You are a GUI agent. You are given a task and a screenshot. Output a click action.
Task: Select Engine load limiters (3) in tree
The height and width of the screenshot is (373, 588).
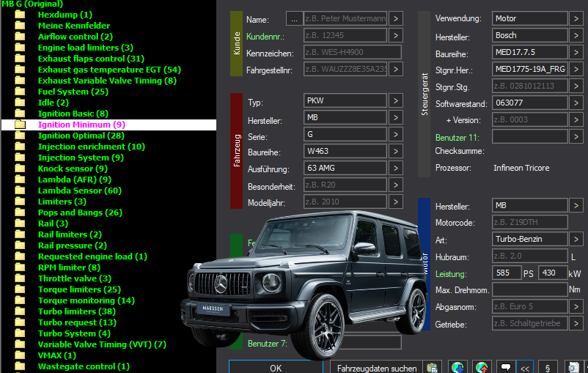tap(86, 48)
